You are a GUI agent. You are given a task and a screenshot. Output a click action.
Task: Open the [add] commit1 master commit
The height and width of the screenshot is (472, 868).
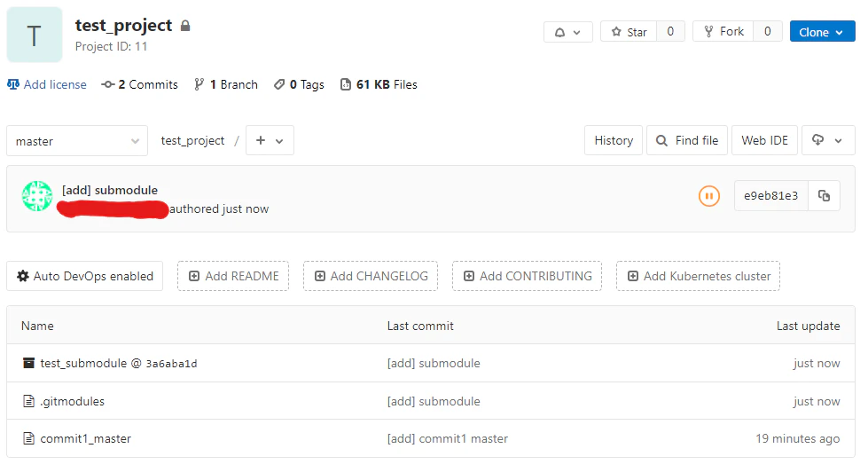[447, 439]
